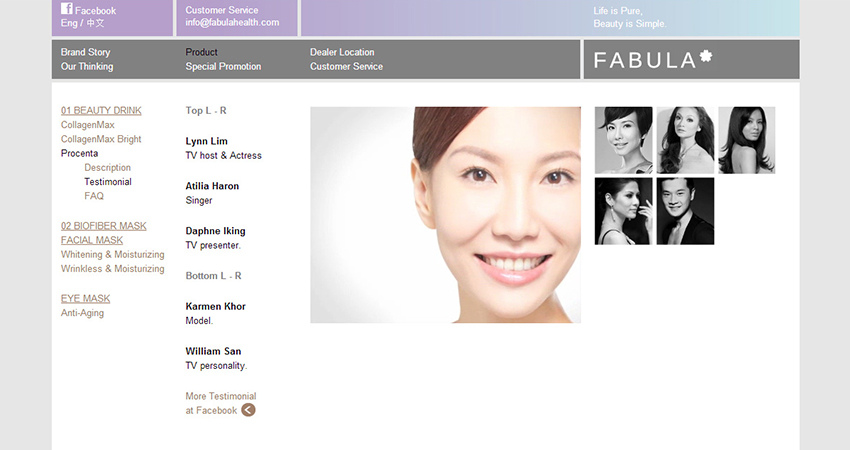Select Lynn Lim thumbnail with short hair
Viewport: 850px width, 450px height.
[x=623, y=140]
